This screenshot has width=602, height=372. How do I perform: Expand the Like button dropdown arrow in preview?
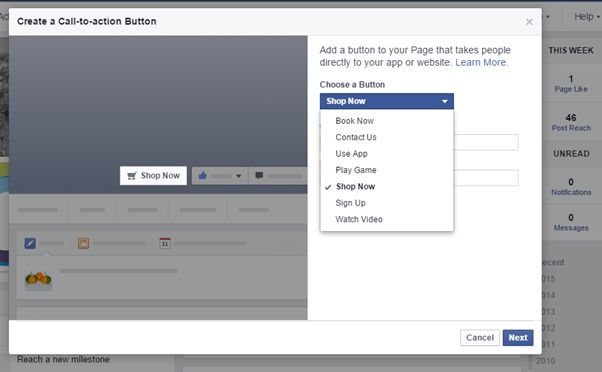pyautogui.click(x=238, y=176)
